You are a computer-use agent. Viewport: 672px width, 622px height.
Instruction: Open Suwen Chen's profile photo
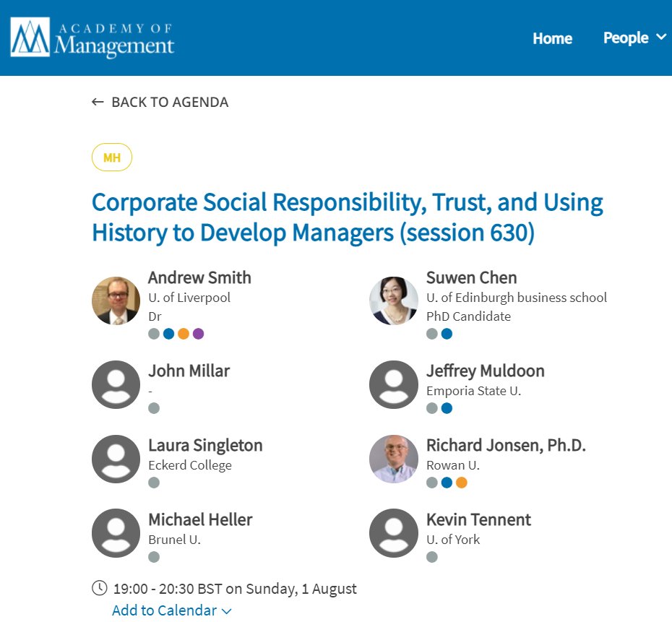[x=393, y=301]
